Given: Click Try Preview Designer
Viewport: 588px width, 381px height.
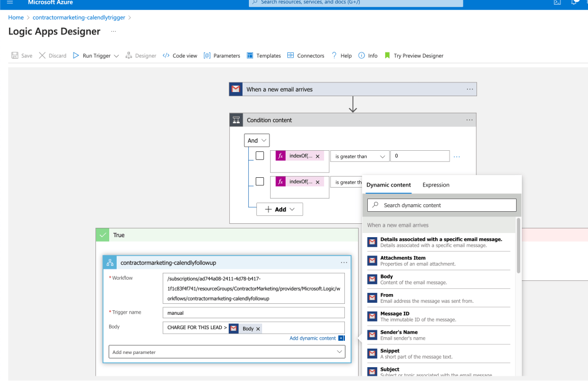Looking at the screenshot, I should 414,56.
